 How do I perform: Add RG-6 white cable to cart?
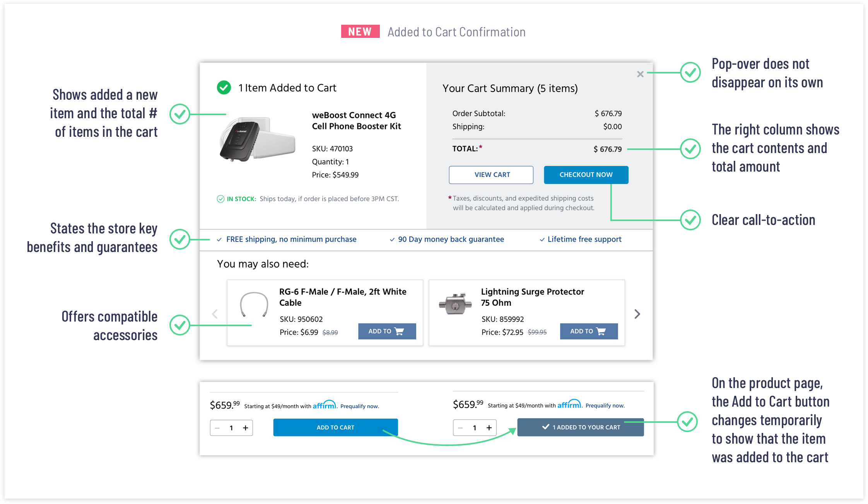point(387,331)
